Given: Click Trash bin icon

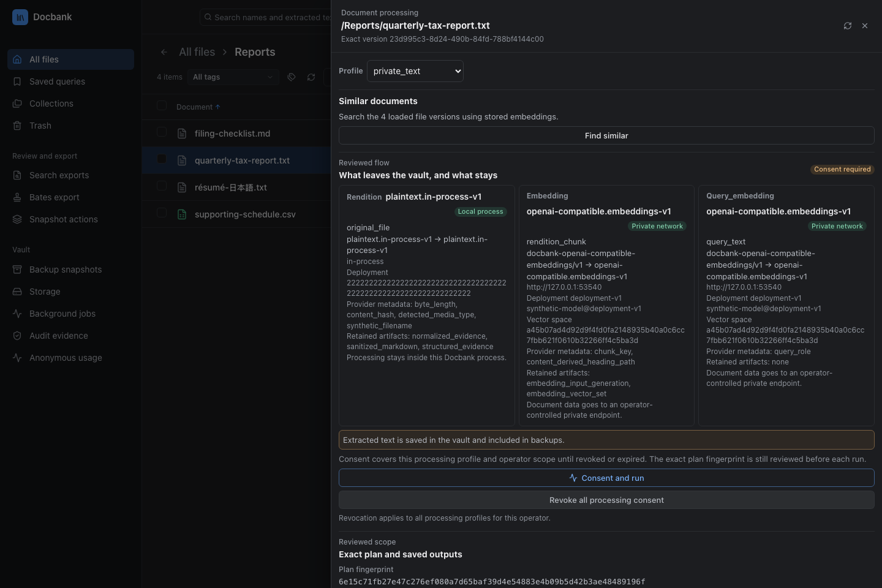Looking at the screenshot, I should click(17, 126).
